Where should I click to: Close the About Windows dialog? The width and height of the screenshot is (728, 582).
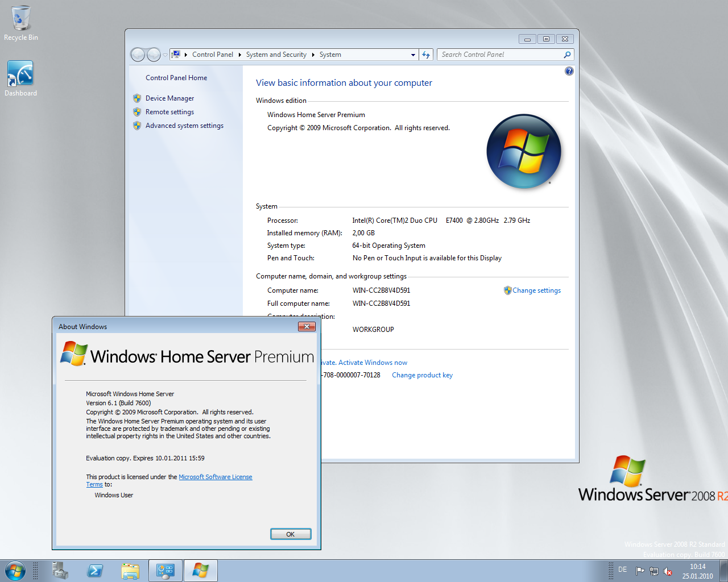tap(307, 326)
